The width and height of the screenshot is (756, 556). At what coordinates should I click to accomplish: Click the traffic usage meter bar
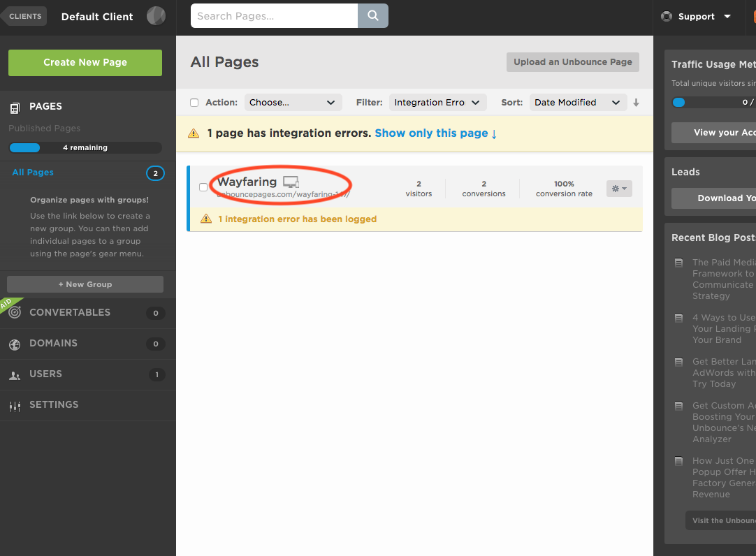click(713, 102)
